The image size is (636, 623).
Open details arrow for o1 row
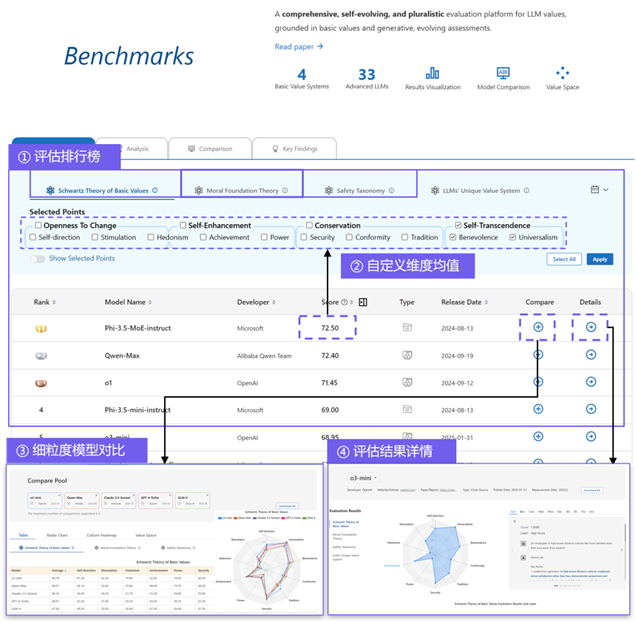coord(591,382)
